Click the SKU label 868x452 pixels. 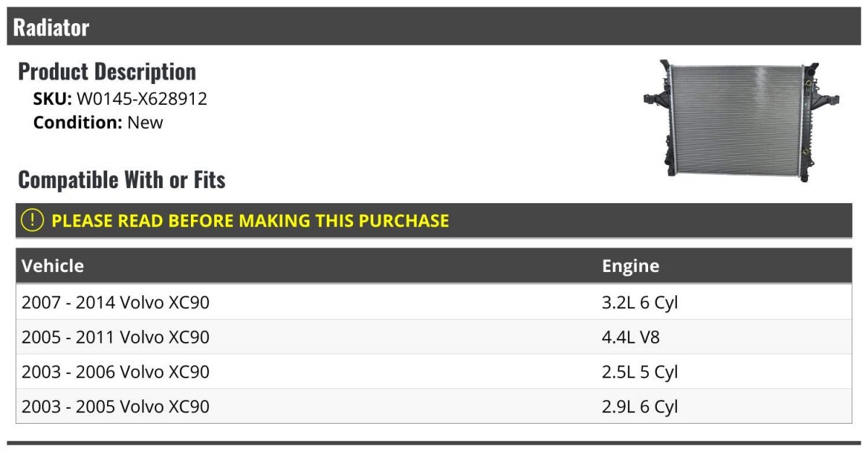coord(52,99)
